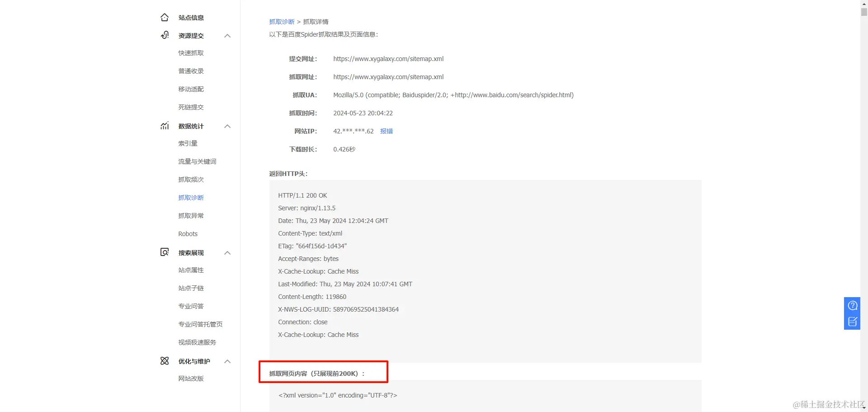
Task: Open the floating help question-mark icon
Action: (852, 305)
